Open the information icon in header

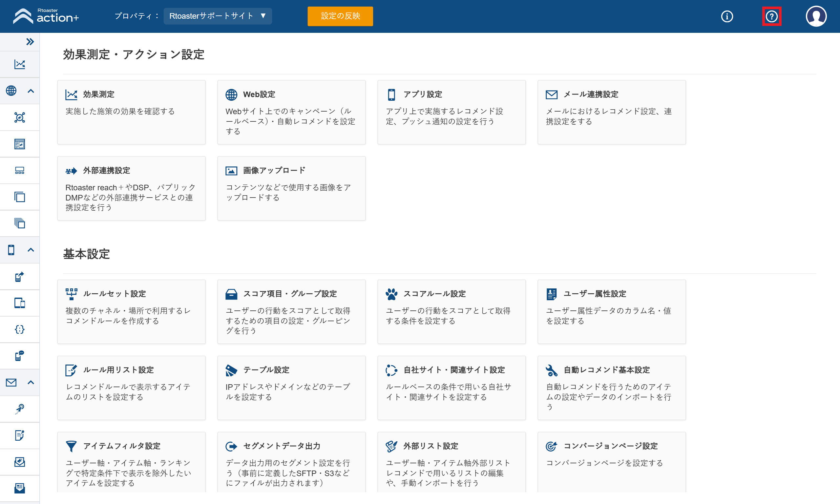coord(727,16)
